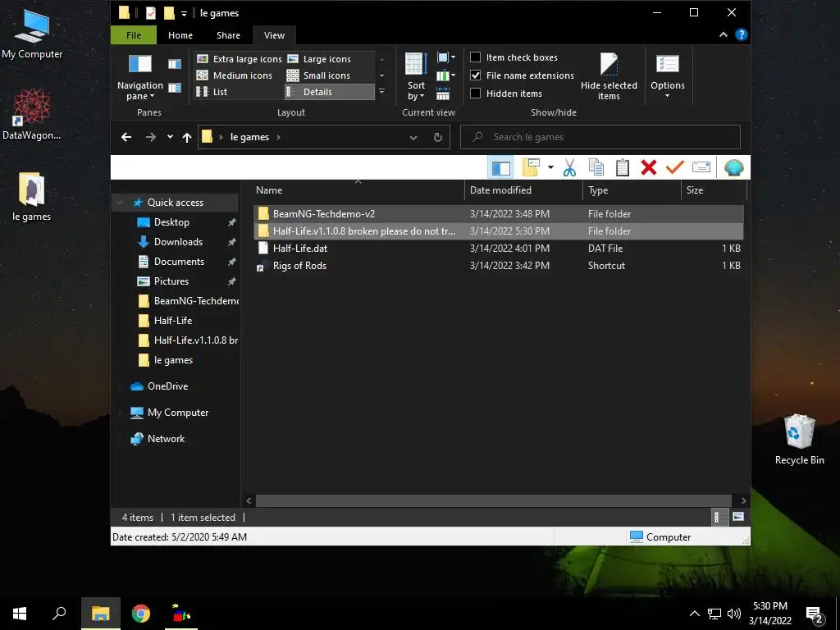Select the BeamNG-Techdemo-v2 folder row
Image resolution: width=840 pixels, height=630 pixels.
tap(498, 214)
